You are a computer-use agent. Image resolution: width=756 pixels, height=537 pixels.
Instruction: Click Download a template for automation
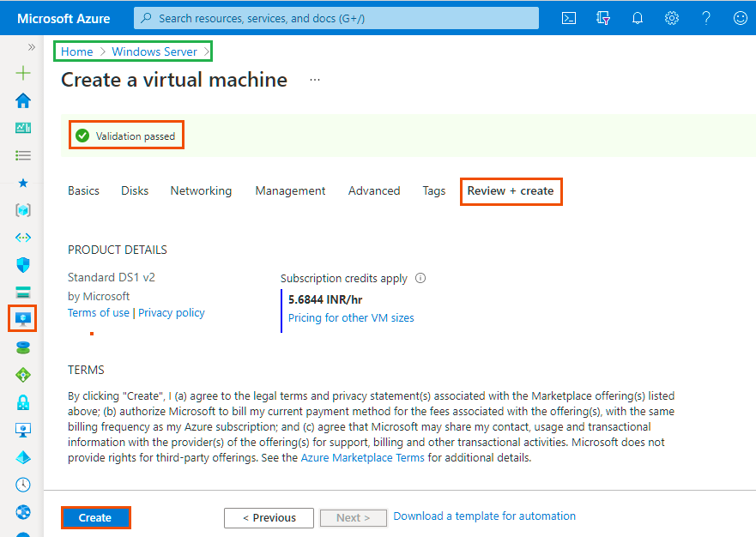pos(485,516)
